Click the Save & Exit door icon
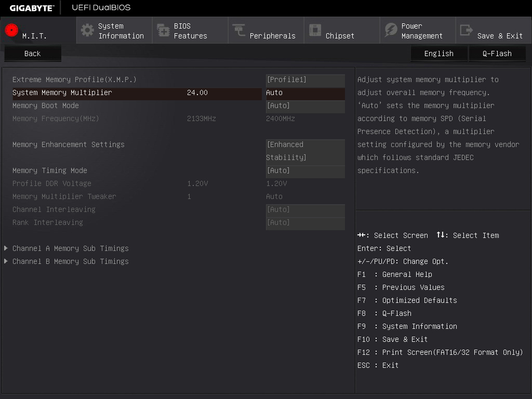532x399 pixels. [466, 30]
